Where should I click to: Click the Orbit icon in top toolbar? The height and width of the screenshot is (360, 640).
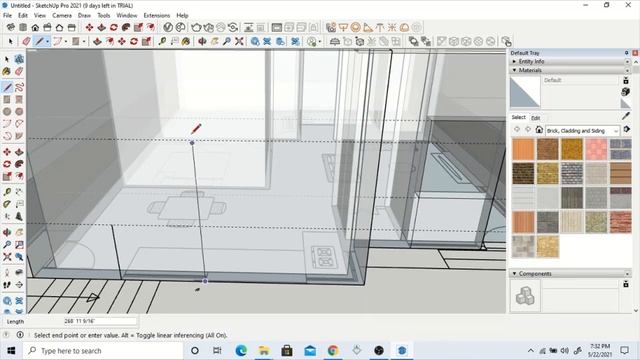202,41
